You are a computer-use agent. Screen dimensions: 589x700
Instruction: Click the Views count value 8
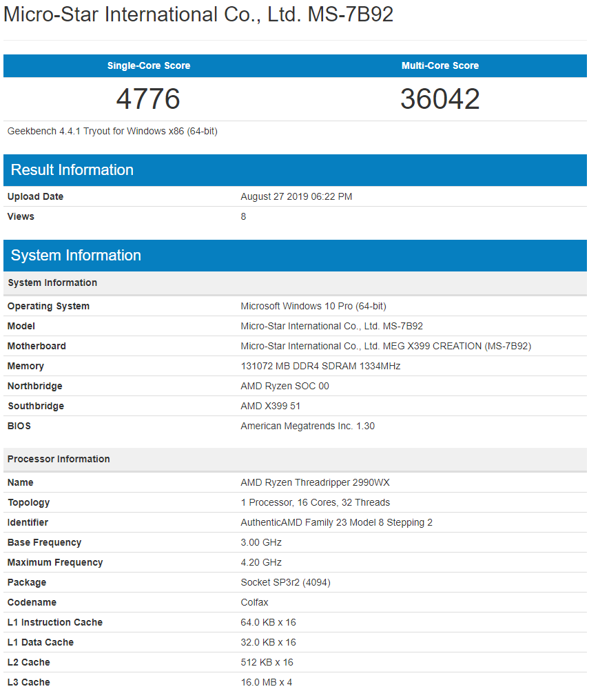(x=242, y=216)
